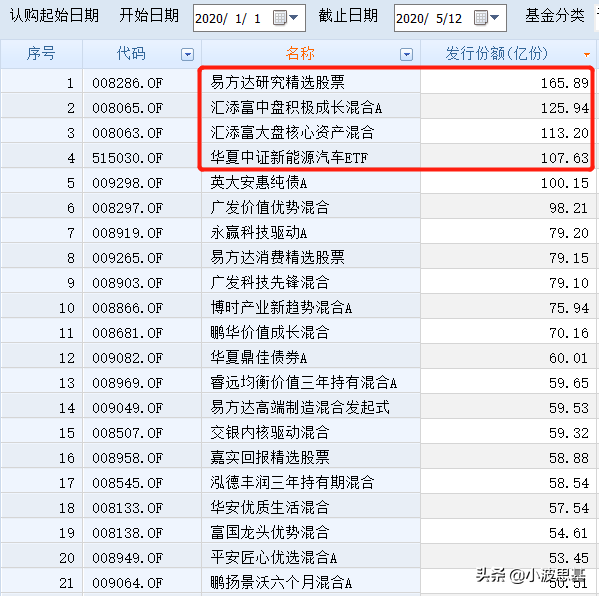The image size is (599, 596).
Task: Click the 认购起始日期 label
Action: point(54,16)
